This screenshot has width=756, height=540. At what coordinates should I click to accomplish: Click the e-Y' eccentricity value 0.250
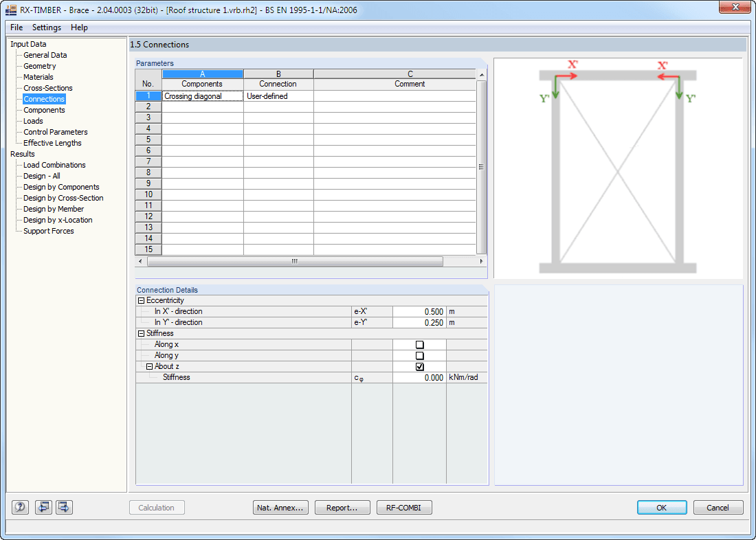coord(419,322)
